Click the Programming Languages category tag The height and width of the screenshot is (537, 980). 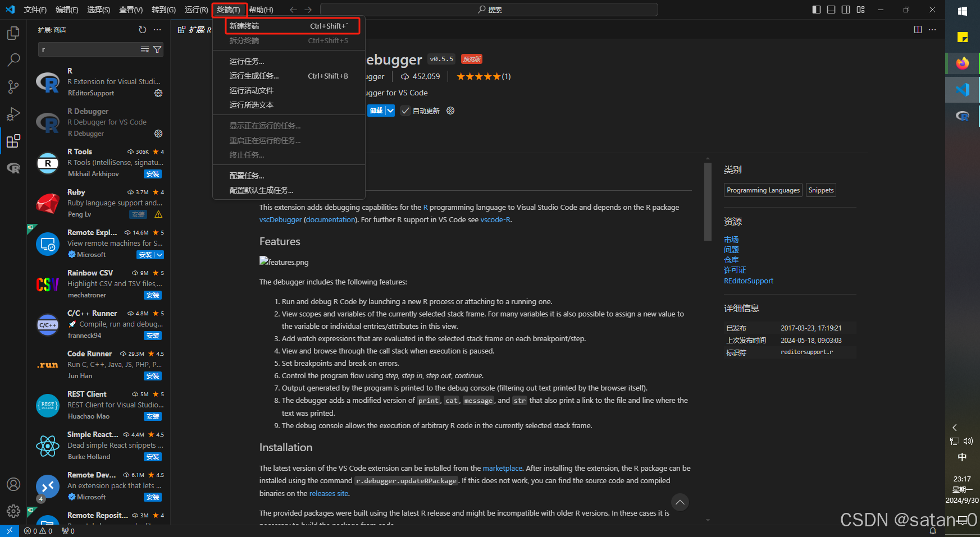click(x=763, y=190)
